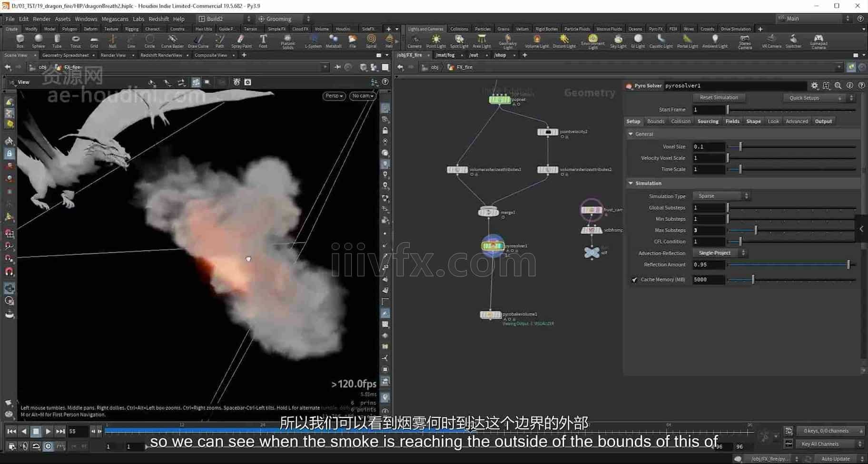
Task: Open the Persp viewport dropdown
Action: click(x=334, y=96)
